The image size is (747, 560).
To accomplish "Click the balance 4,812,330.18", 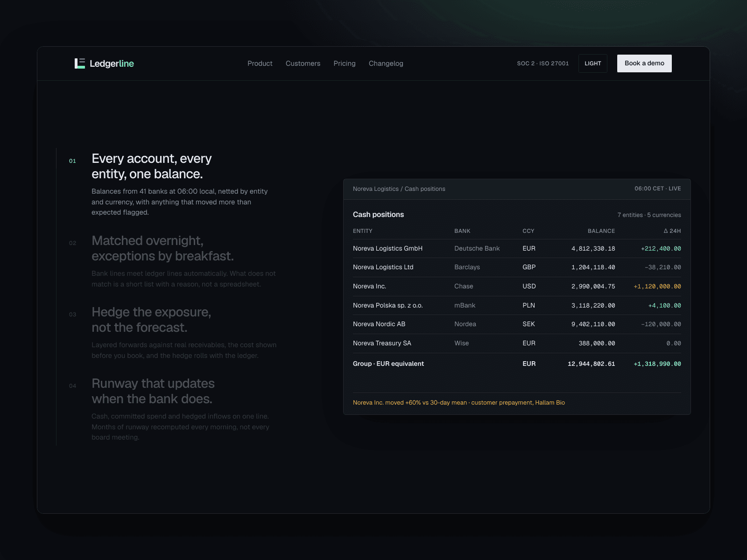I will point(593,249).
